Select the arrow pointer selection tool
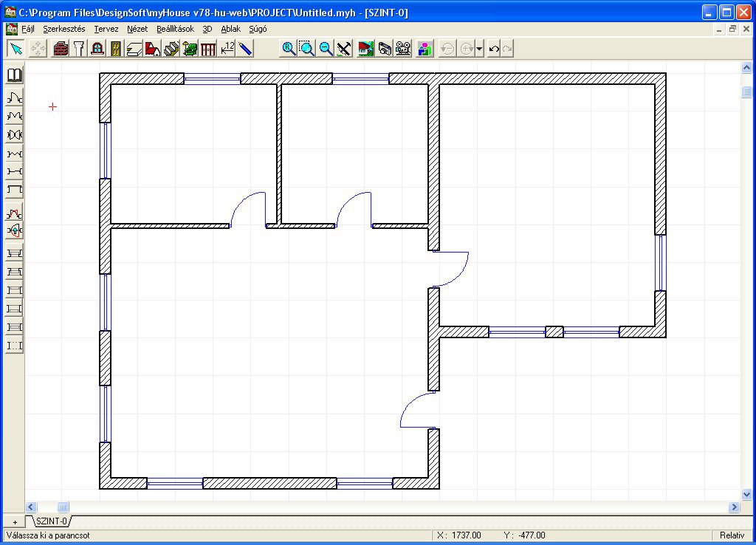This screenshot has width=756, height=545. coord(16,49)
